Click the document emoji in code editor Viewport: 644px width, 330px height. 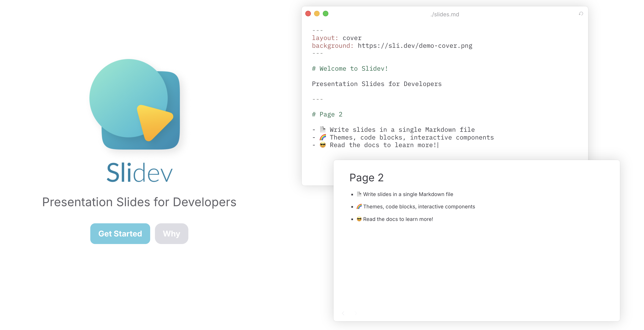pos(323,129)
